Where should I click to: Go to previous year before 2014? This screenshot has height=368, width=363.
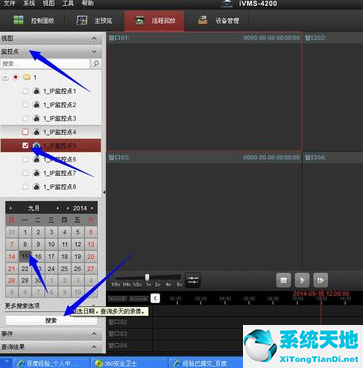68,208
